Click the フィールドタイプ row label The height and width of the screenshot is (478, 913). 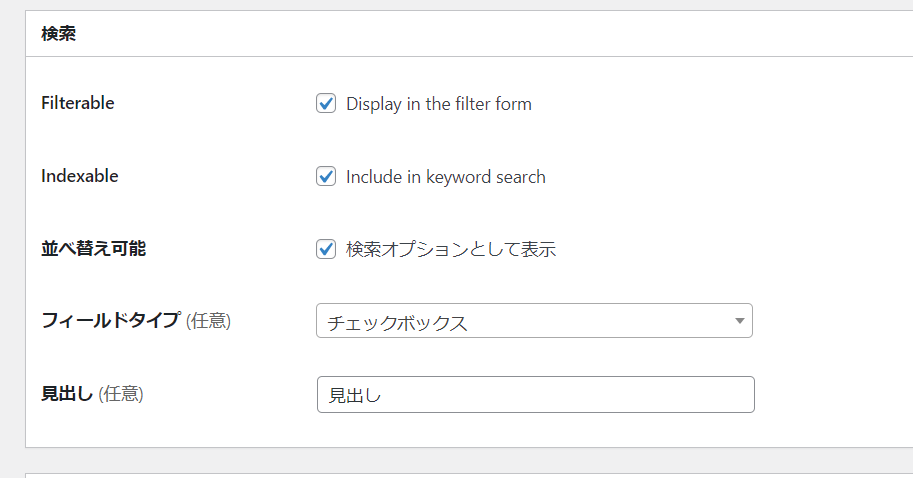110,321
